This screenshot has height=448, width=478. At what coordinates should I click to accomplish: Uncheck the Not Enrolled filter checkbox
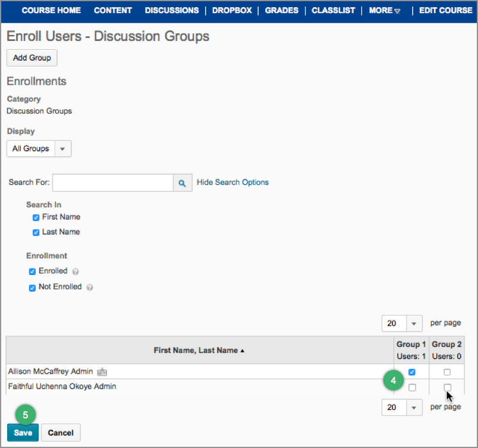32,288
